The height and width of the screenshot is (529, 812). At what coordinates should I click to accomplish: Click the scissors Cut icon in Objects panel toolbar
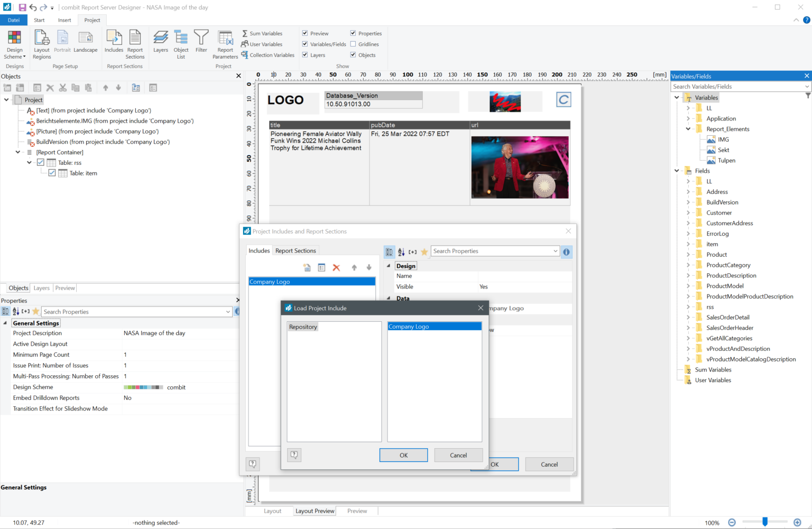(63, 87)
